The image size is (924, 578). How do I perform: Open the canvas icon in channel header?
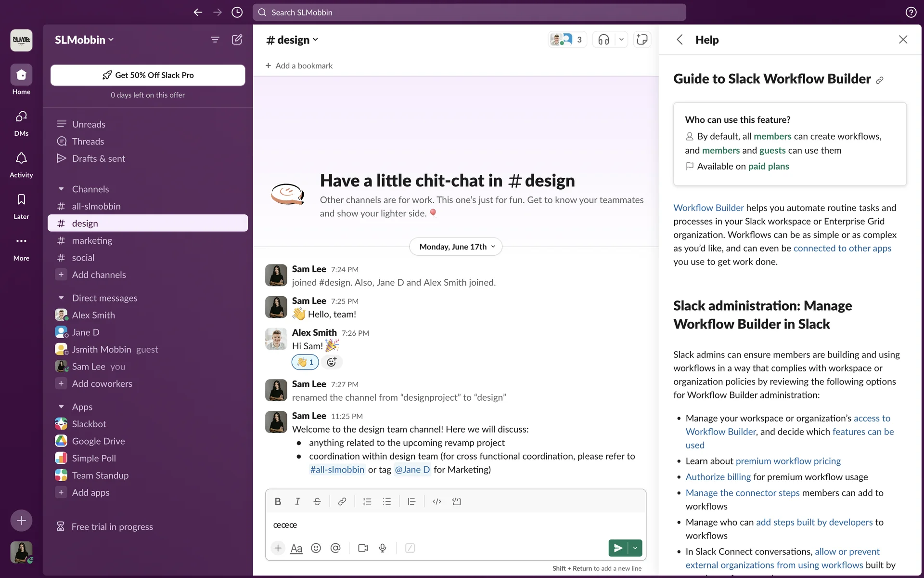pyautogui.click(x=642, y=39)
